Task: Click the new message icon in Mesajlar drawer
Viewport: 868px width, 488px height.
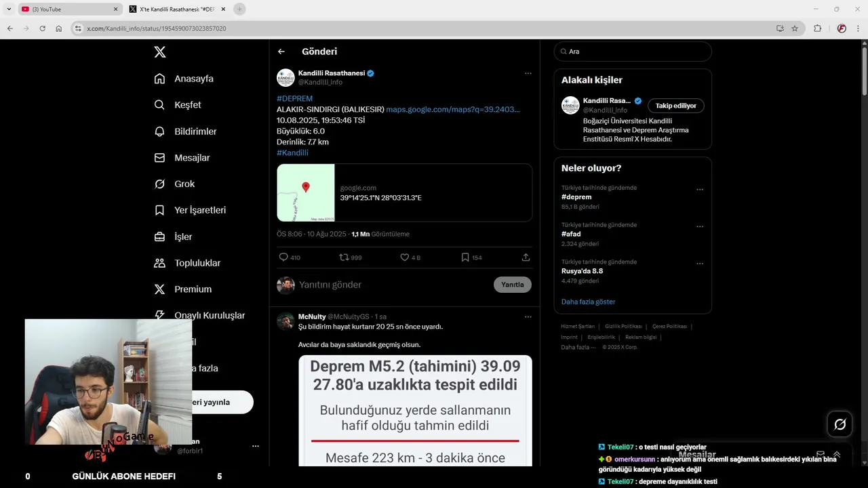Action: 821,455
